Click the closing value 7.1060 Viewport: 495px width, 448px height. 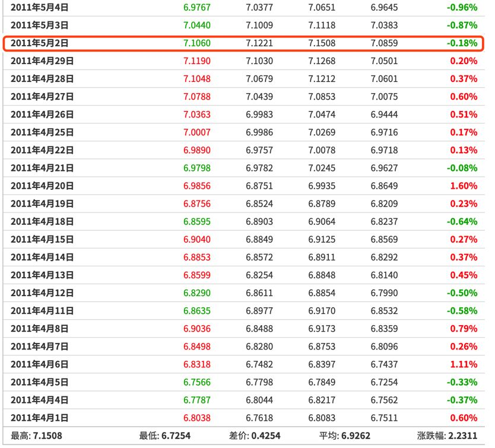(197, 43)
